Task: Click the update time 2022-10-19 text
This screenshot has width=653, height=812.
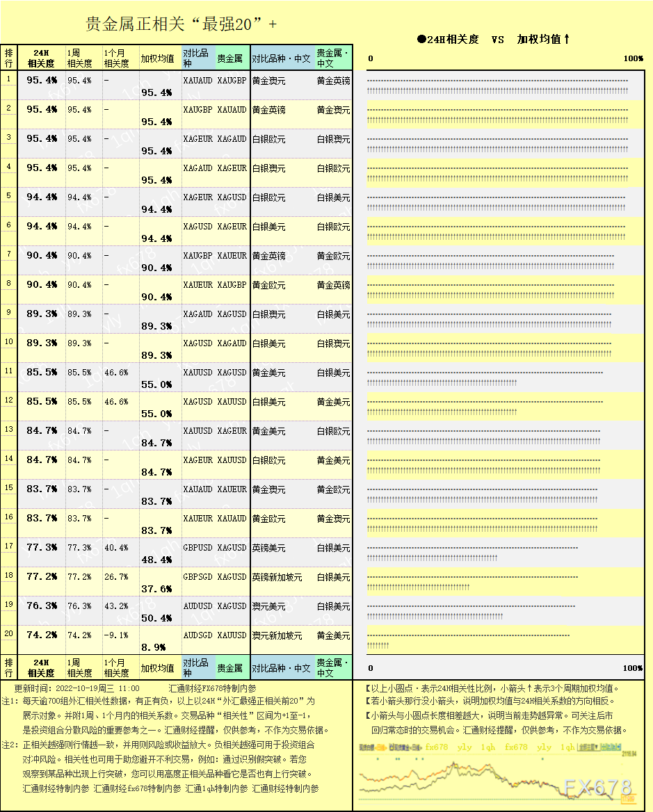Action: point(76,688)
